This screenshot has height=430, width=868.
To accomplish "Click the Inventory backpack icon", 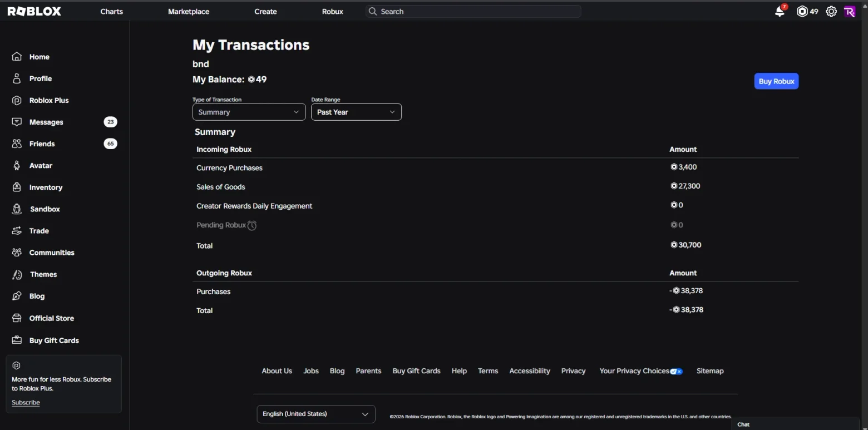I will 17,187.
